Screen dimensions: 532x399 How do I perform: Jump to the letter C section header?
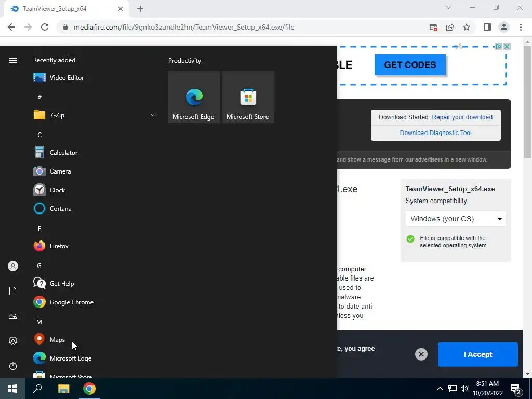(39, 135)
